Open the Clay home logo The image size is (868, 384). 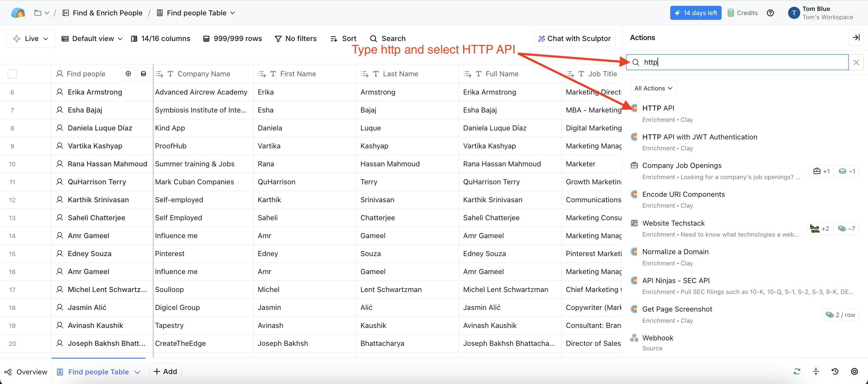click(x=18, y=13)
